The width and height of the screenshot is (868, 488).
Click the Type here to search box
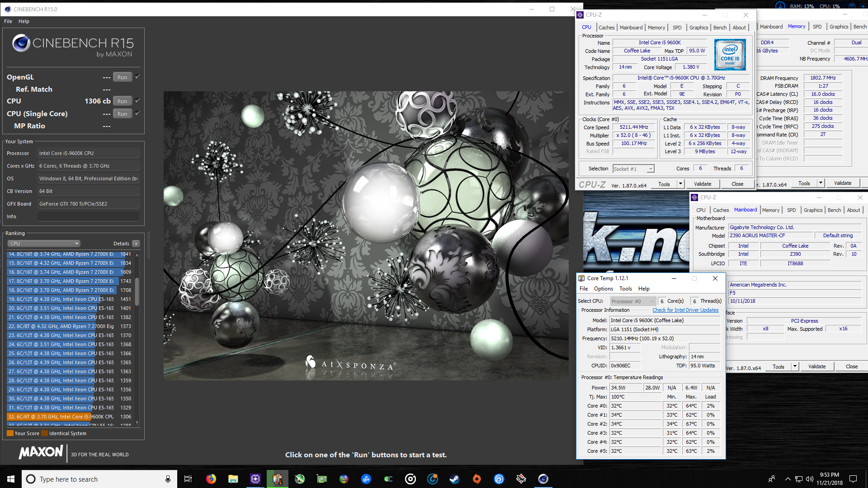[99, 479]
